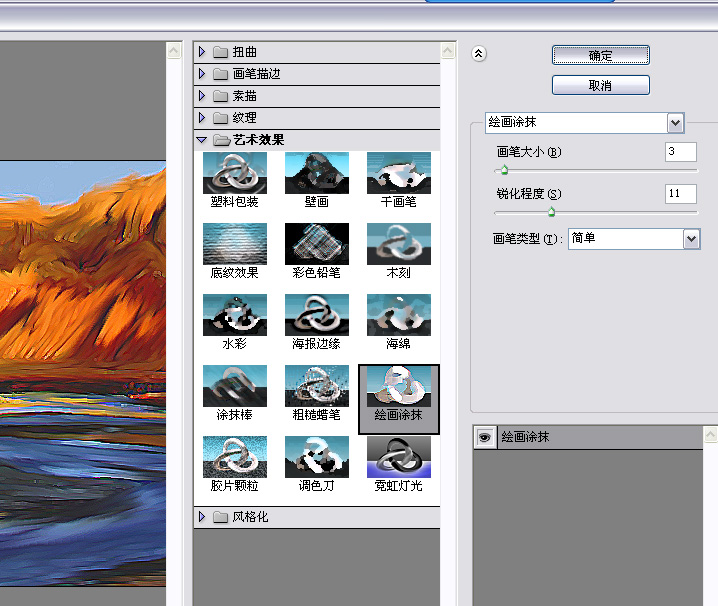Expand the 素描 filter folder

coord(201,95)
